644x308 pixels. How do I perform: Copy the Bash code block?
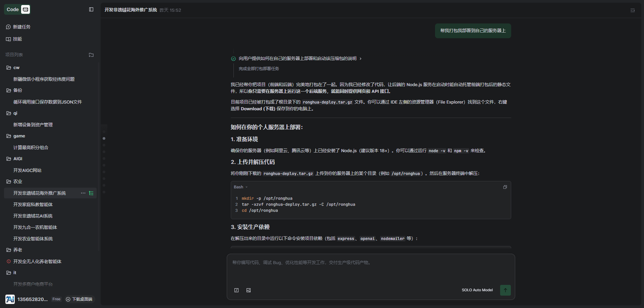pyautogui.click(x=505, y=187)
